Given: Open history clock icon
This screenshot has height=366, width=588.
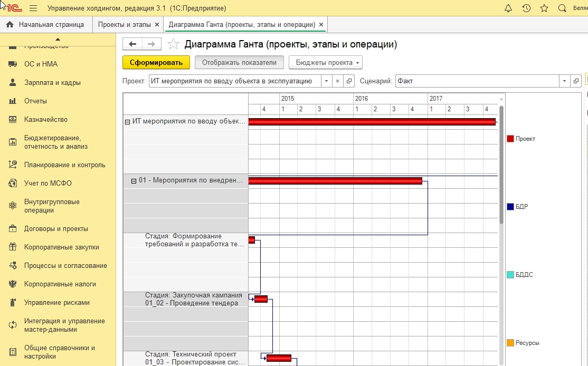Looking at the screenshot, I should tap(526, 8).
